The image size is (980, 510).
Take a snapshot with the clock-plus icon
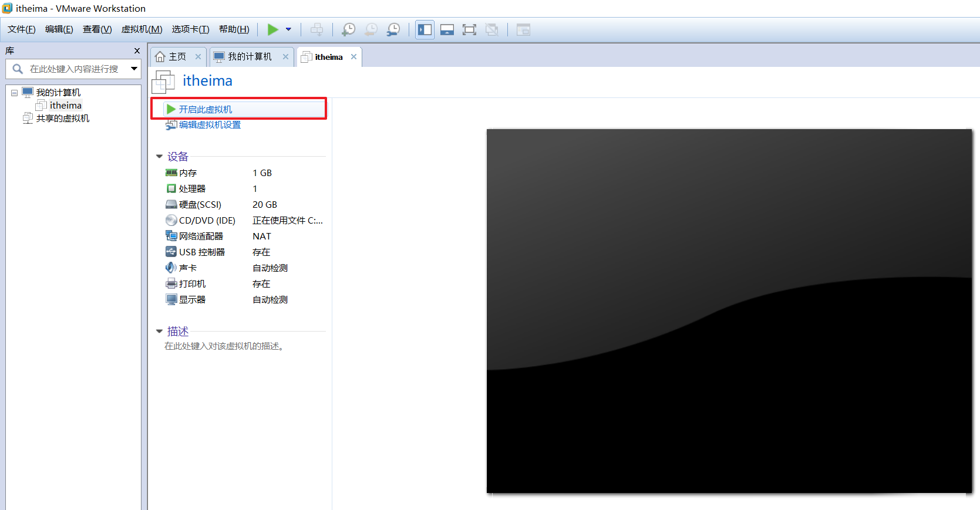click(349, 29)
